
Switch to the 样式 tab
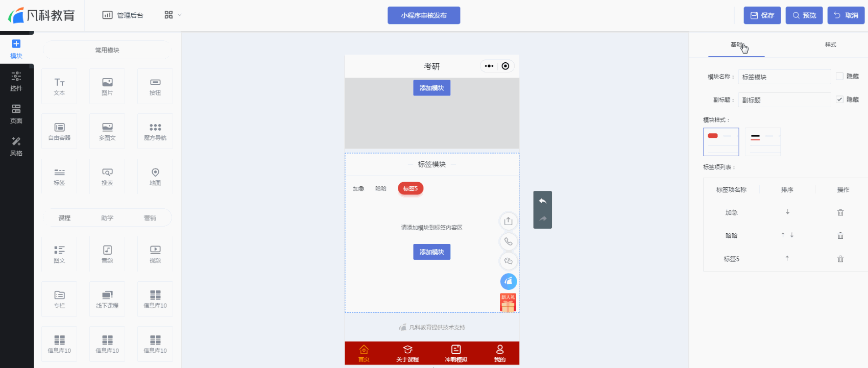[x=831, y=45]
